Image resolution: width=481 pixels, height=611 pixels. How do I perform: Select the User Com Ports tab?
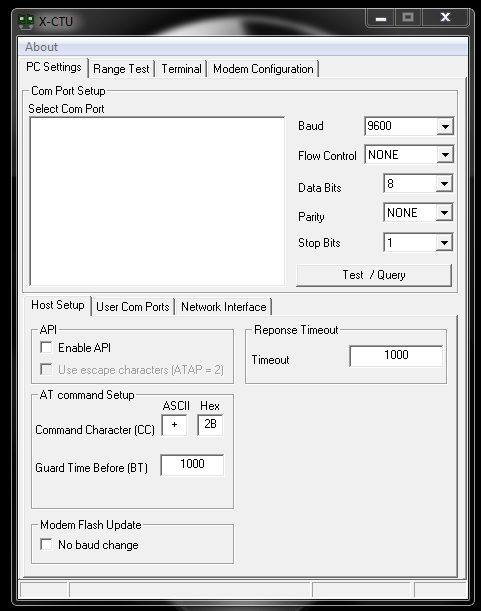[133, 307]
